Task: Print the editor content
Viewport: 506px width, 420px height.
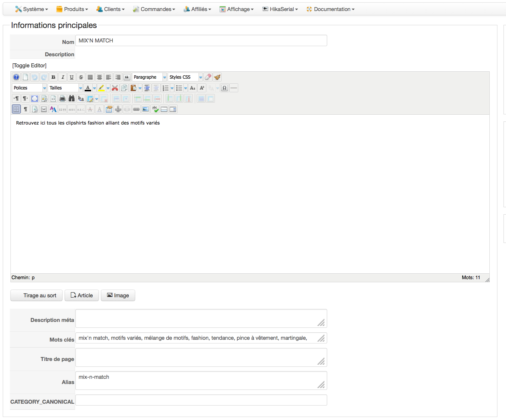Action: [62, 99]
